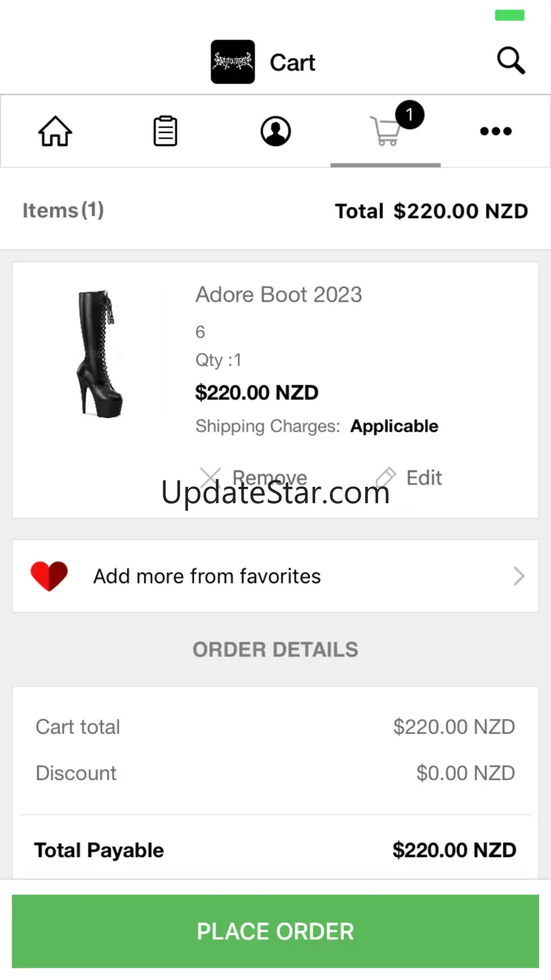Click the Cart page title

pos(292,62)
